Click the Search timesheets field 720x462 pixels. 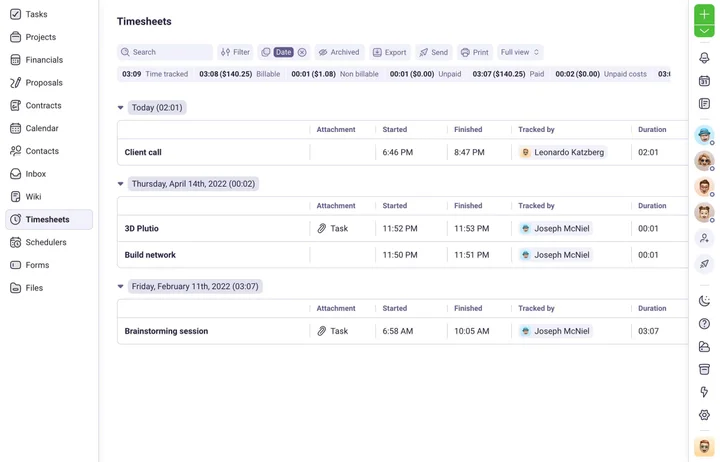pos(165,52)
